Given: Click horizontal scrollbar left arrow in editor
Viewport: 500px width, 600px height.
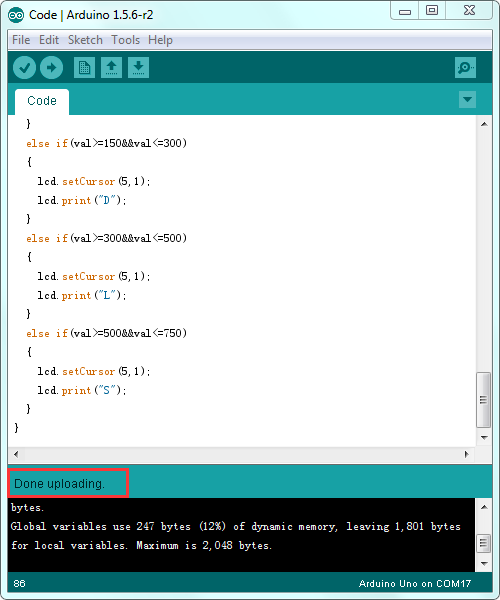Looking at the screenshot, I should coord(16,454).
